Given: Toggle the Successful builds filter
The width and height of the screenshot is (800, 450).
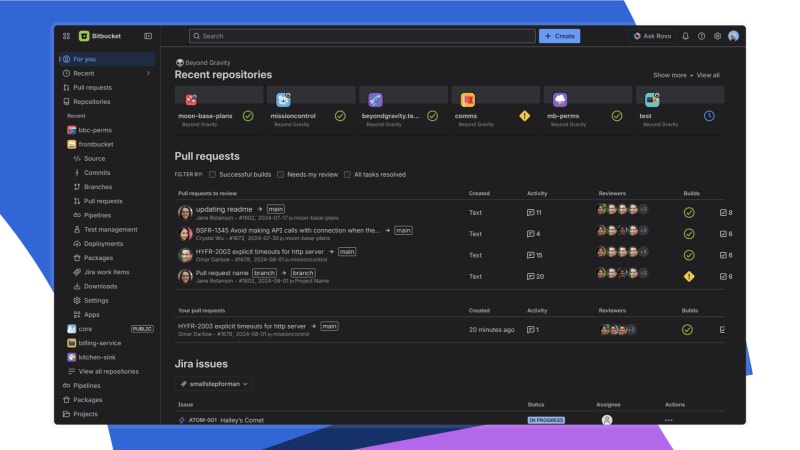Looking at the screenshot, I should [x=212, y=174].
